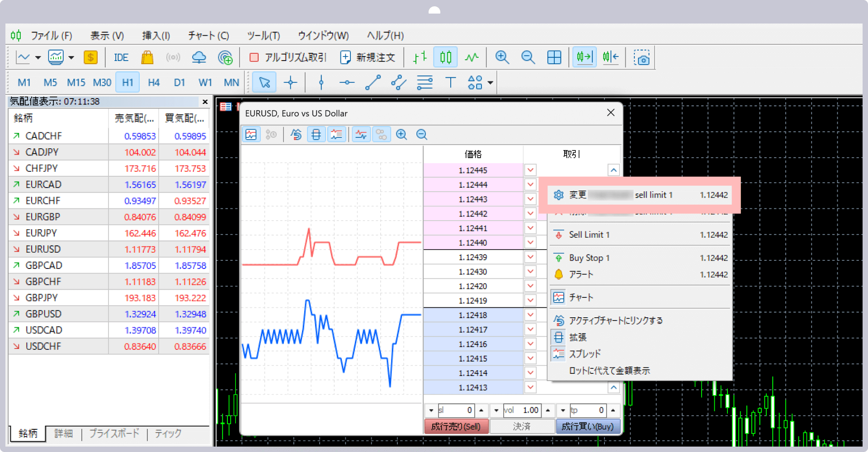Zoom in on the main chart toolbar
Screen dimensions: 868x452
[502, 57]
